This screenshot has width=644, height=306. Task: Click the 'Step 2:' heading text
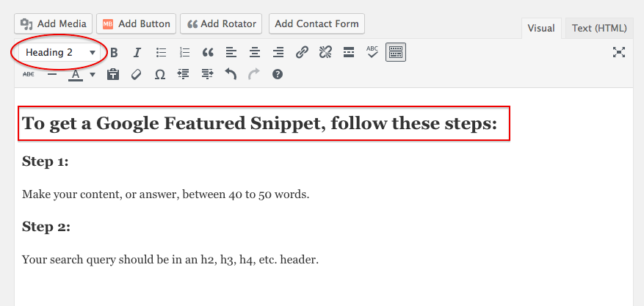coord(46,227)
